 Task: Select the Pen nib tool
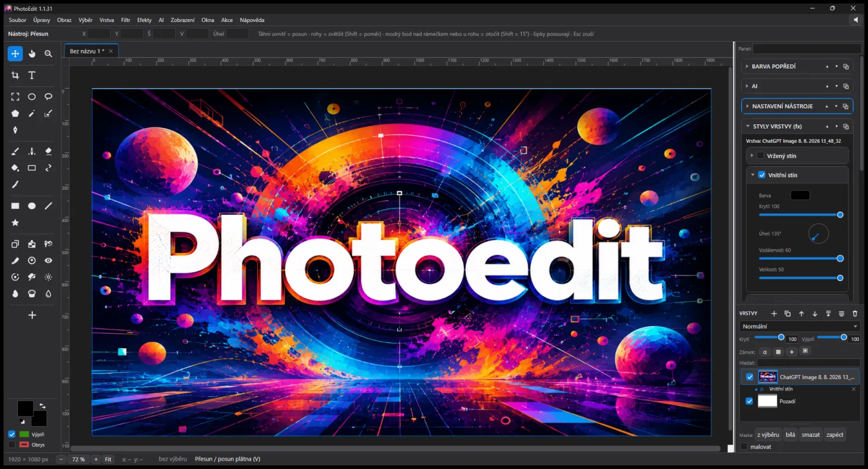tap(15, 130)
